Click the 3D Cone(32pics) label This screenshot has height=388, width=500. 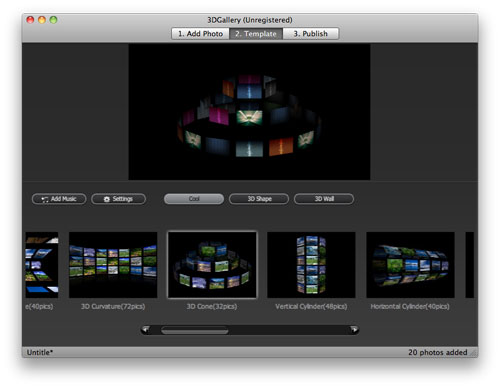(212, 306)
